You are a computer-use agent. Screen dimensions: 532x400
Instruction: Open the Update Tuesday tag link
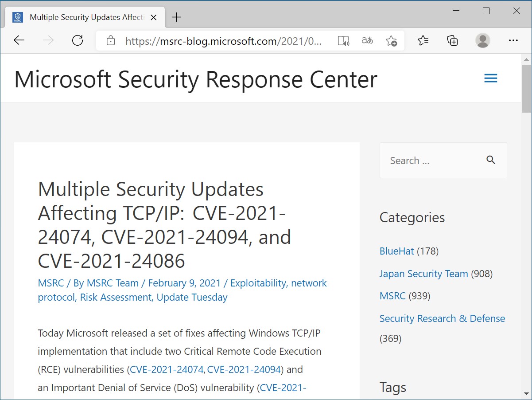tap(191, 297)
